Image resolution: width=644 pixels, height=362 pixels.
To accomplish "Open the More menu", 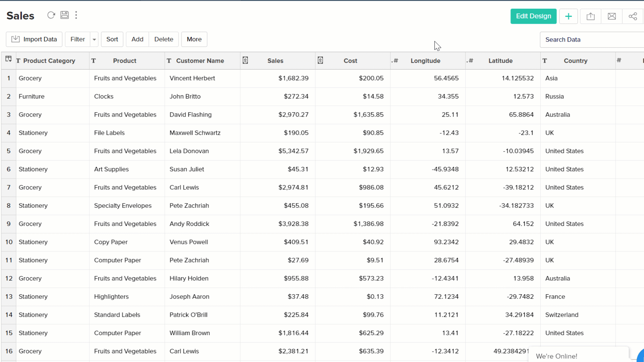I will [x=194, y=39].
